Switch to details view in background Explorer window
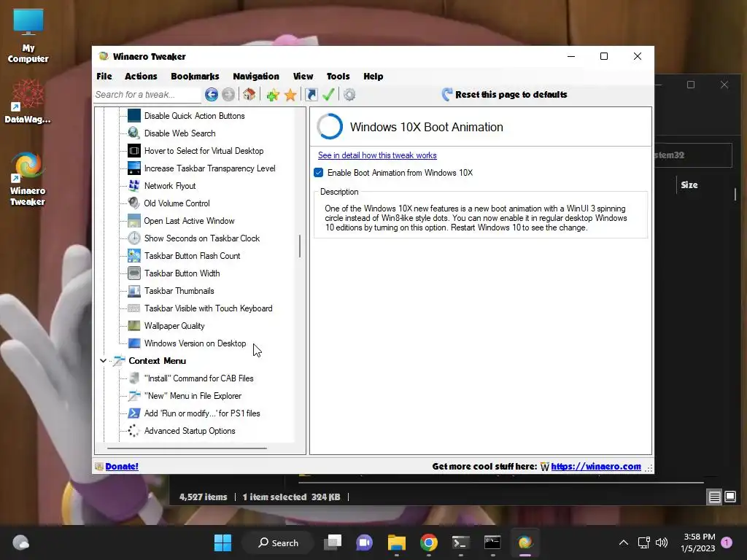747x560 pixels. (715, 497)
